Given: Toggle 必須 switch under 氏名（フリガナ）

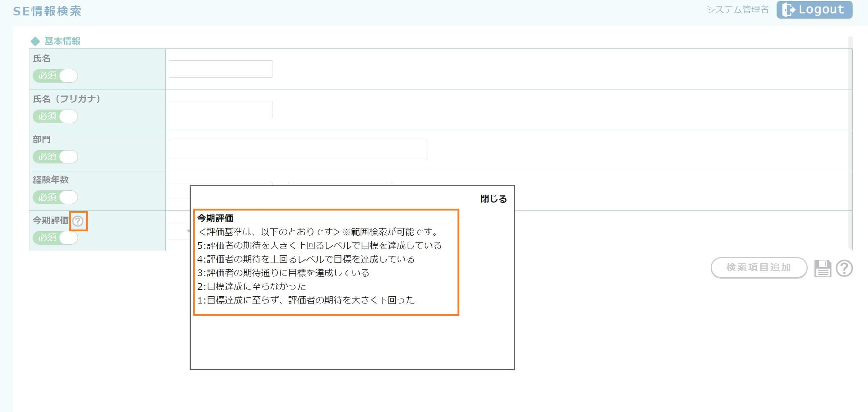Looking at the screenshot, I should pyautogui.click(x=55, y=116).
